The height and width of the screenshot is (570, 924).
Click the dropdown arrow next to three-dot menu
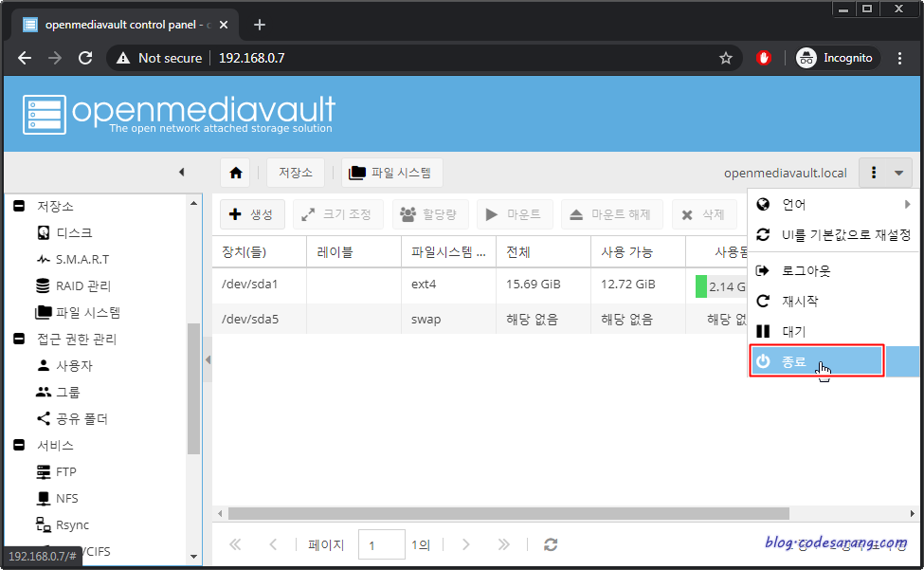(x=899, y=173)
